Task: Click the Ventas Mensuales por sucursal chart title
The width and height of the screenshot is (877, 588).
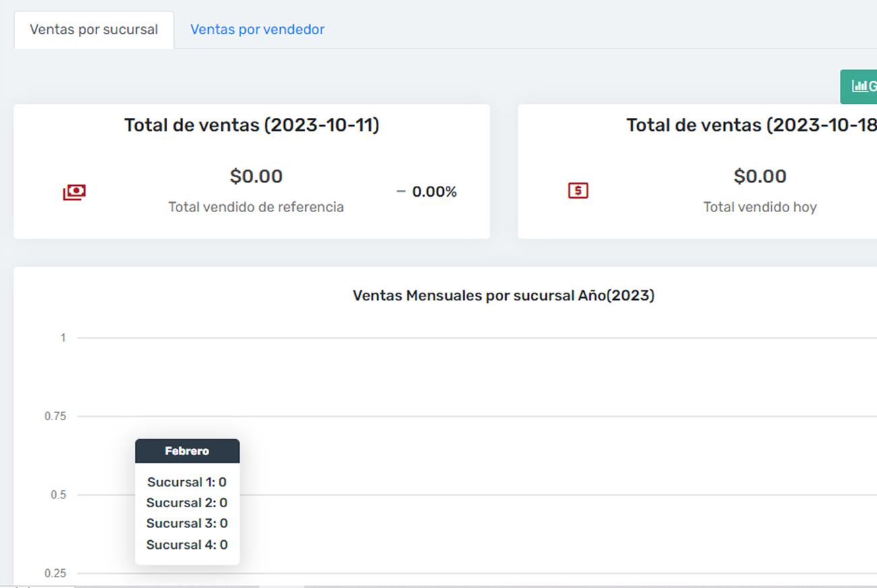Action: point(503,296)
